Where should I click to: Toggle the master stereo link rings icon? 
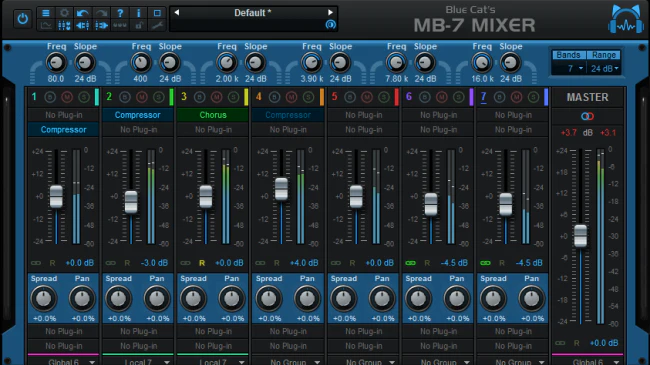[x=587, y=116]
